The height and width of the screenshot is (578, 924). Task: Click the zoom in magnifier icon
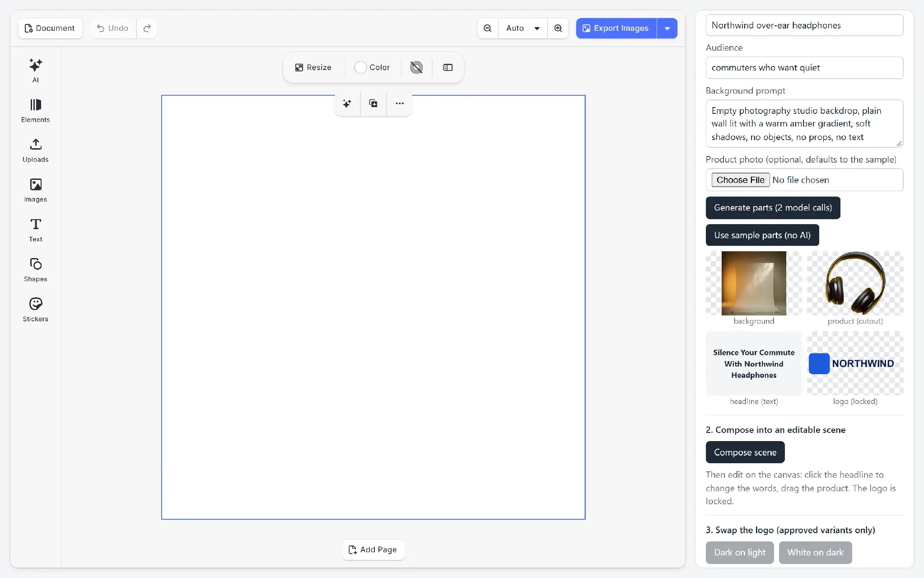pyautogui.click(x=558, y=28)
